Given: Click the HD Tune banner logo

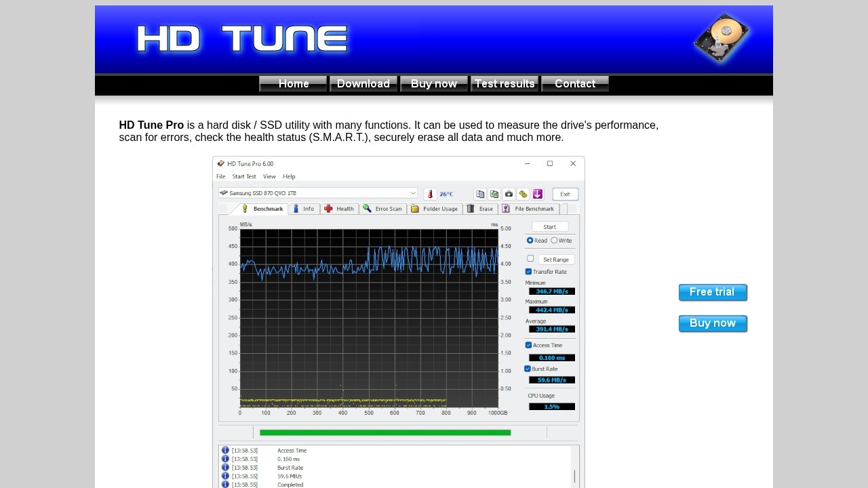Looking at the screenshot, I should tap(242, 39).
